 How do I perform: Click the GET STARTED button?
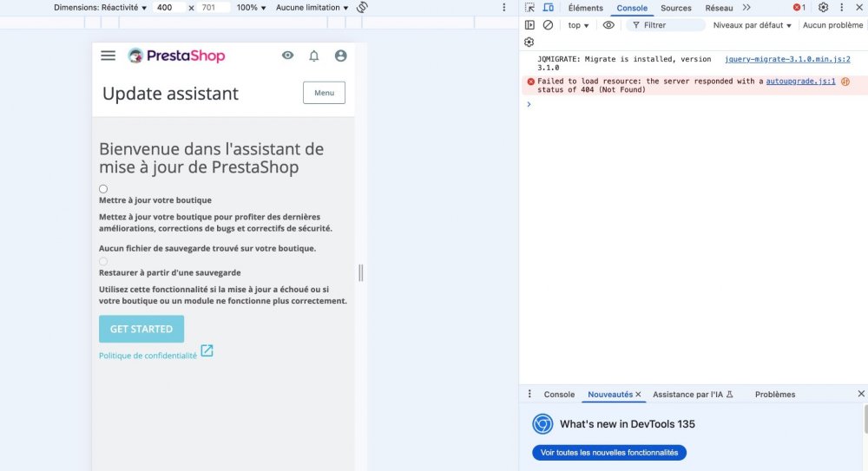141,329
